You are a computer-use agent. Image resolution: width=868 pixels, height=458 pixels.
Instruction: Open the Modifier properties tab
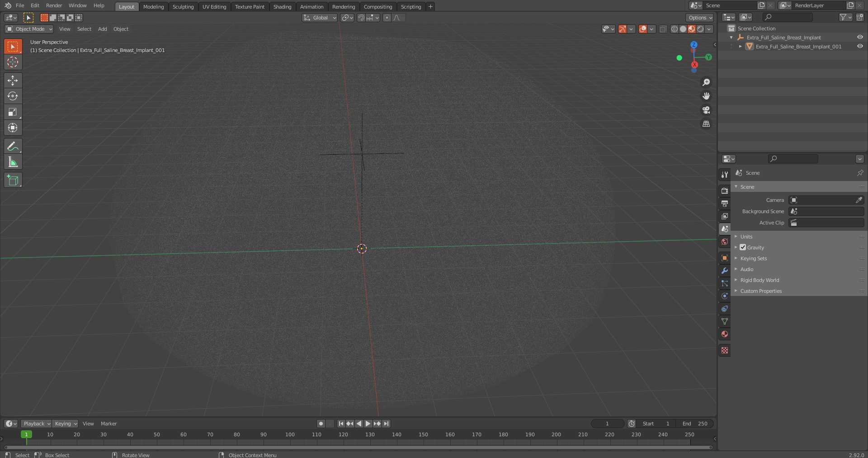point(725,271)
